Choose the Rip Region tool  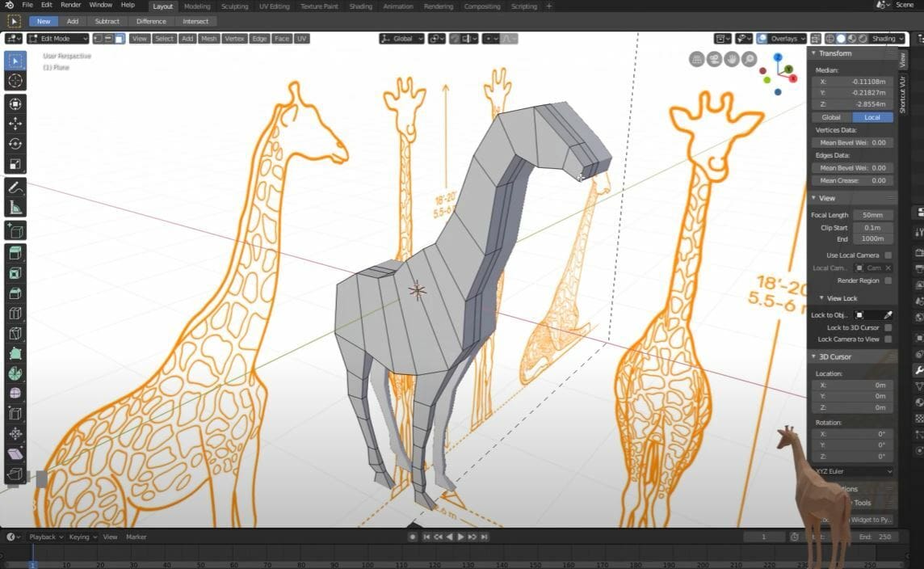pos(15,474)
